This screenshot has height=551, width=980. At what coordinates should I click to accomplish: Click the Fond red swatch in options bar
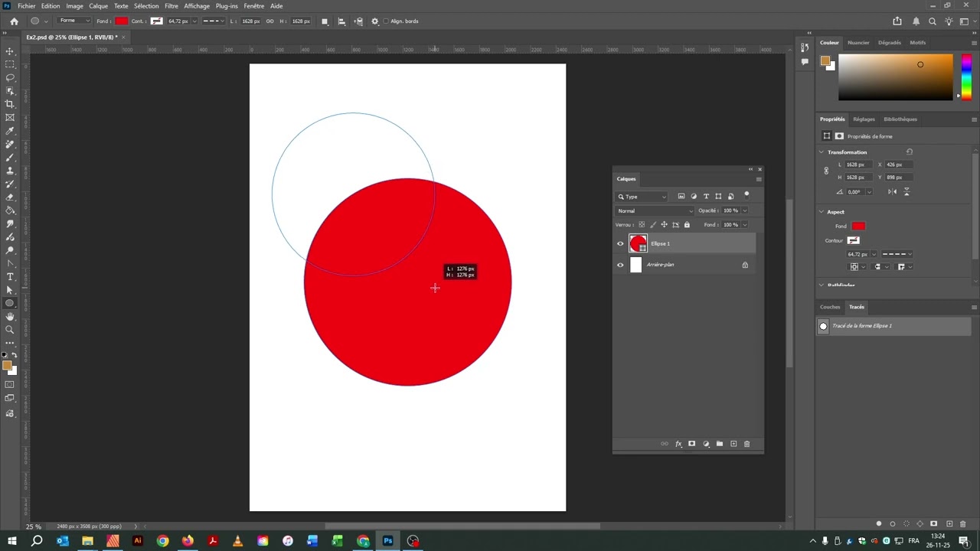pos(122,21)
